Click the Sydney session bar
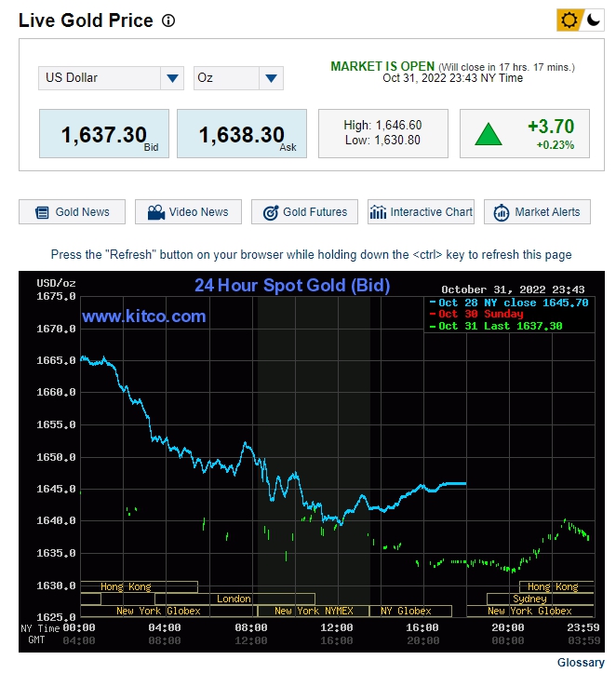Viewport: 616px width, 673px height. click(540, 599)
